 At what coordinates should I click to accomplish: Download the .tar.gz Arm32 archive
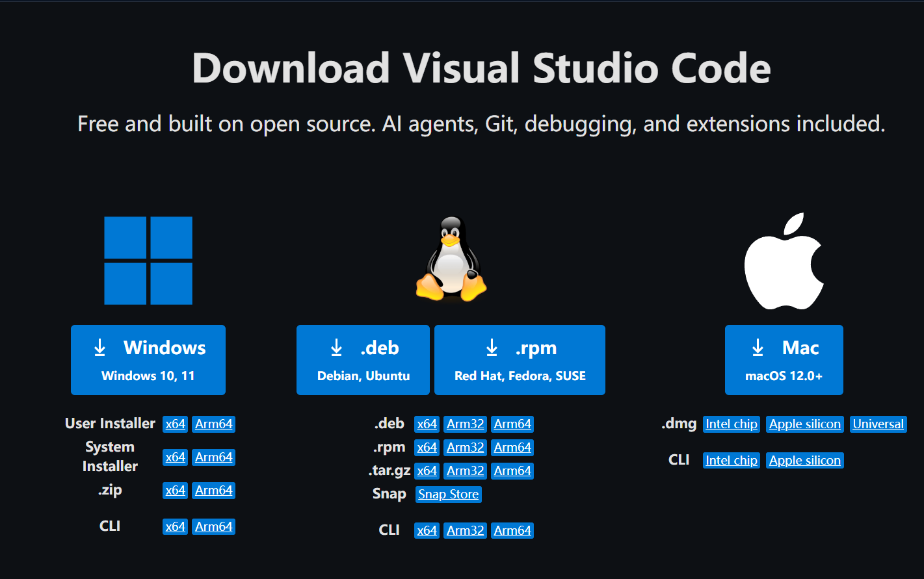coord(466,471)
